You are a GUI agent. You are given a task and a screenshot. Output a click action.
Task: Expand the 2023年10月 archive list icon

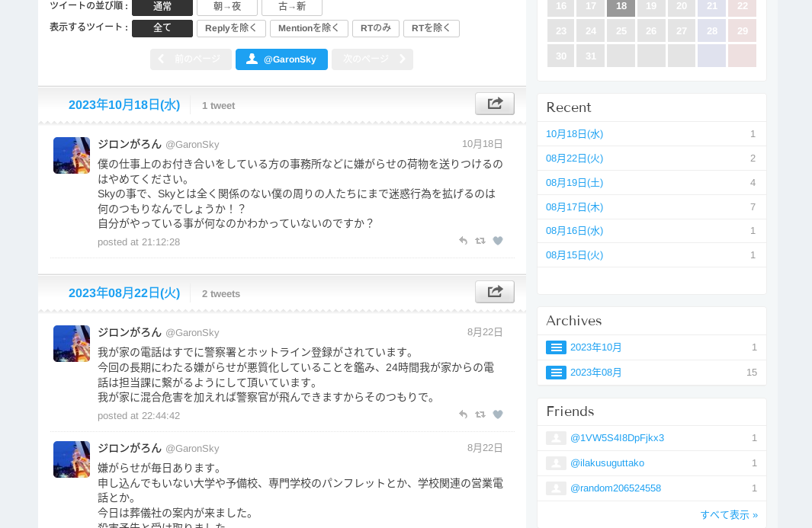[x=556, y=347]
